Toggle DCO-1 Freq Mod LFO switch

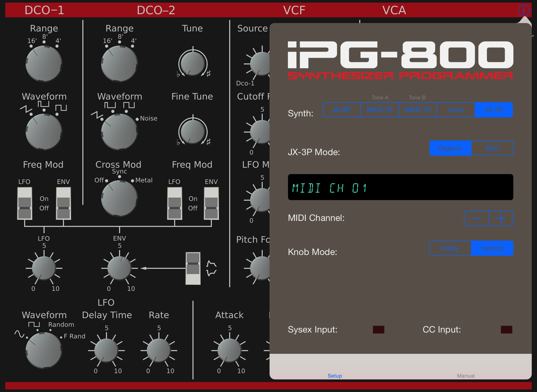point(25,203)
